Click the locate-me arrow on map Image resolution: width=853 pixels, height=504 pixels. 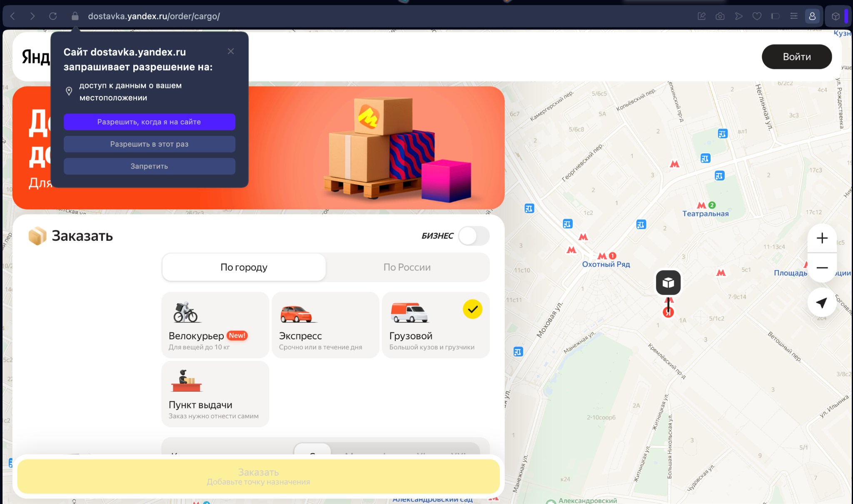click(821, 303)
